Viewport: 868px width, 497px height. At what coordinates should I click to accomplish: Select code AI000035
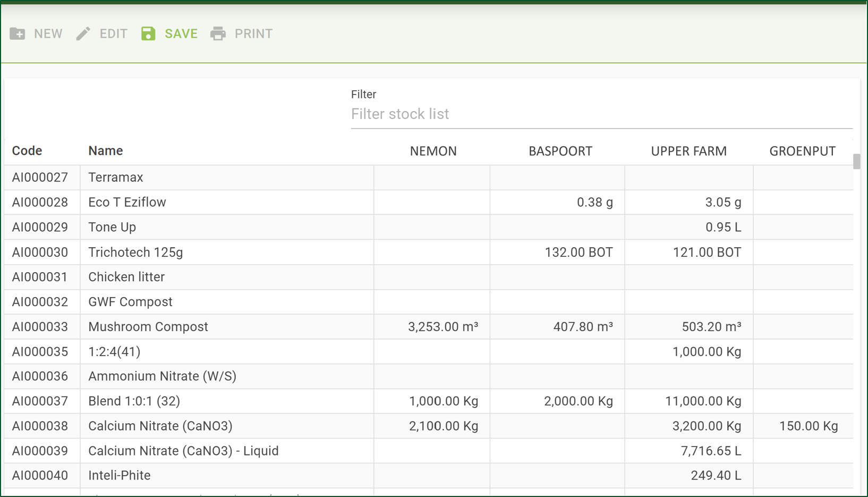pos(40,352)
